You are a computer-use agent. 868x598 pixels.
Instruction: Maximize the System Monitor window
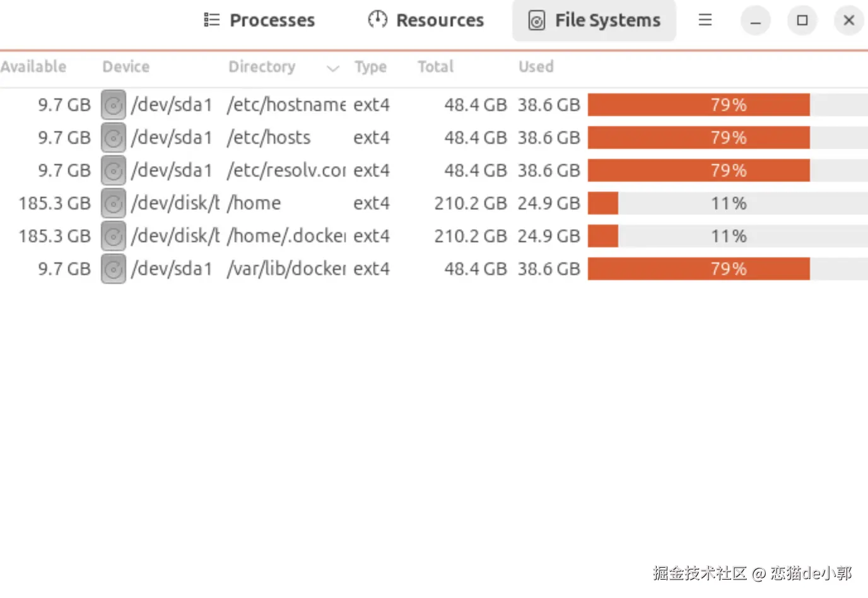pyautogui.click(x=802, y=20)
